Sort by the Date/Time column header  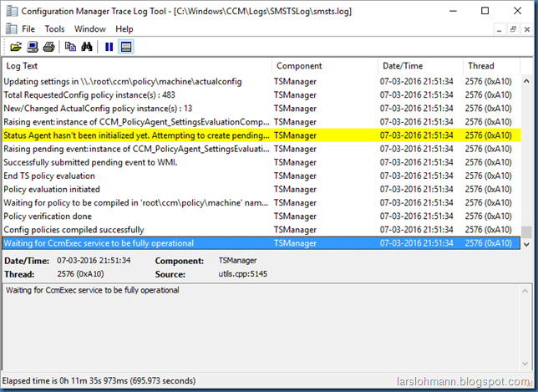(421, 66)
